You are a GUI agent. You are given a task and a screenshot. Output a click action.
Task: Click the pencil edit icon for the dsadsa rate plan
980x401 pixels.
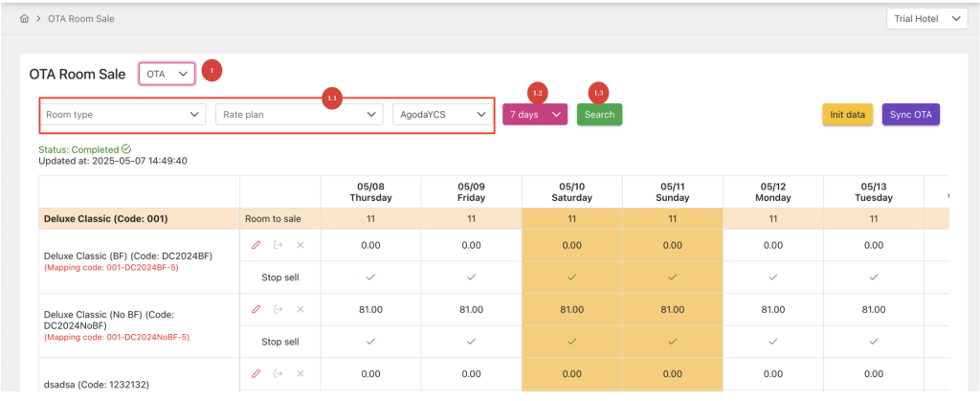coord(256,373)
